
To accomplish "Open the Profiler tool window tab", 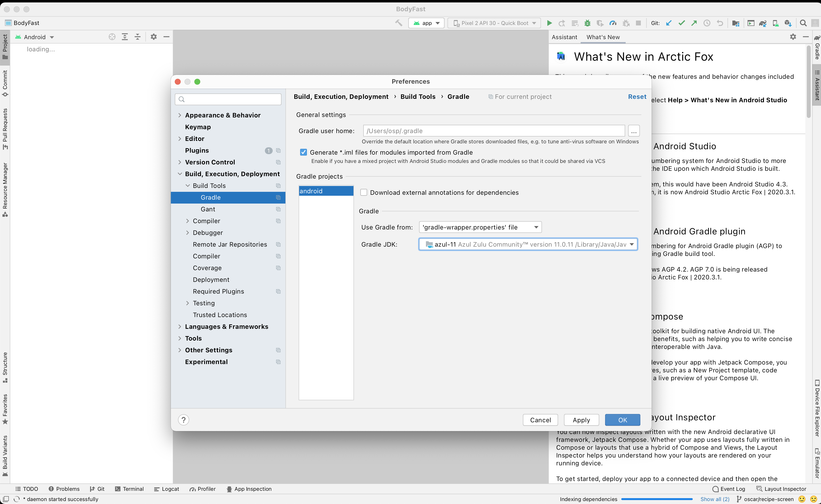I will tap(202, 489).
